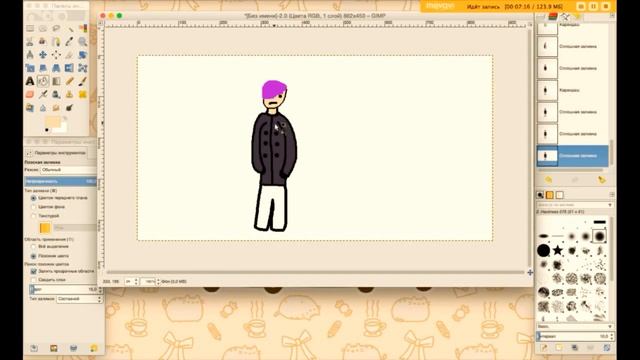This screenshot has width=640, height=360.
Task: Select the Perspective tool
Action: (56, 68)
